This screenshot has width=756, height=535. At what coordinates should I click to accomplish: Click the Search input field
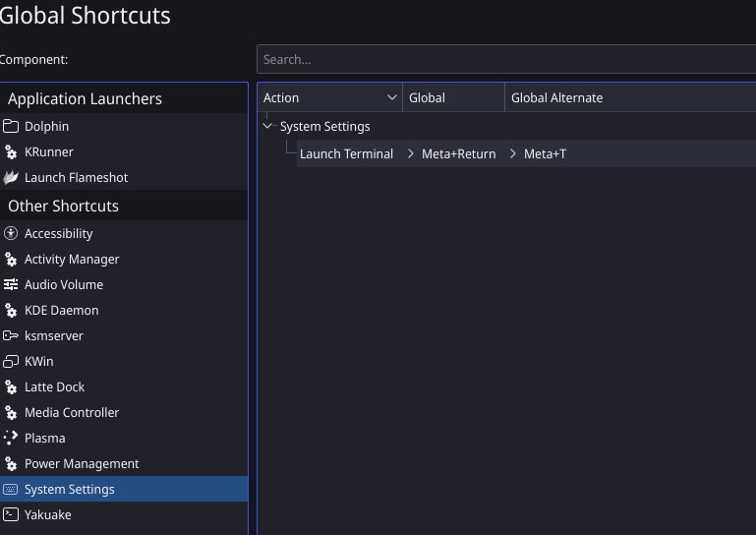[506, 59]
